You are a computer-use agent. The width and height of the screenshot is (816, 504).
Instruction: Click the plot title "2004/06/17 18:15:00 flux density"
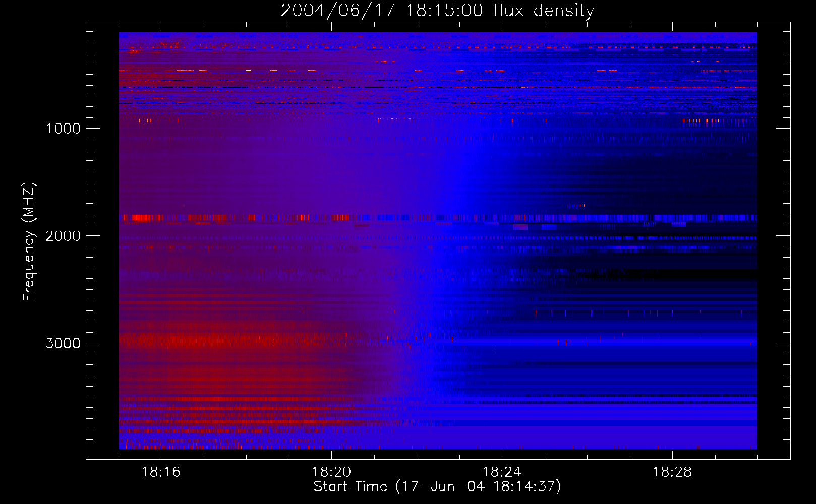click(437, 11)
